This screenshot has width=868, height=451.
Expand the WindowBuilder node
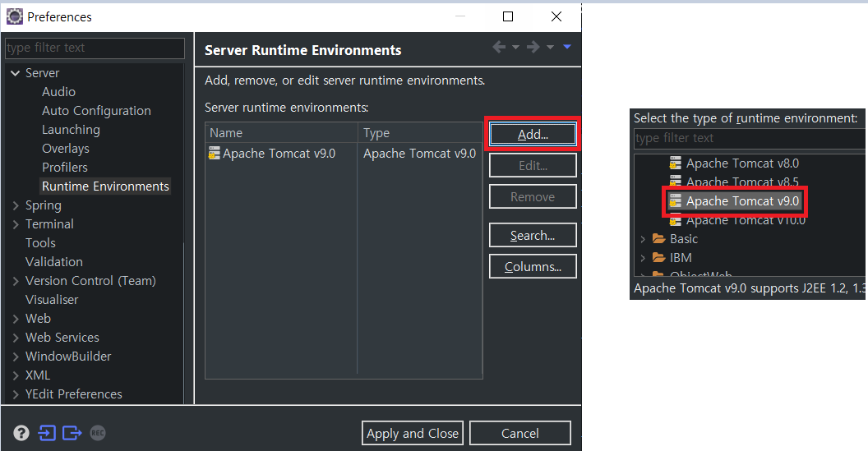click(x=16, y=357)
